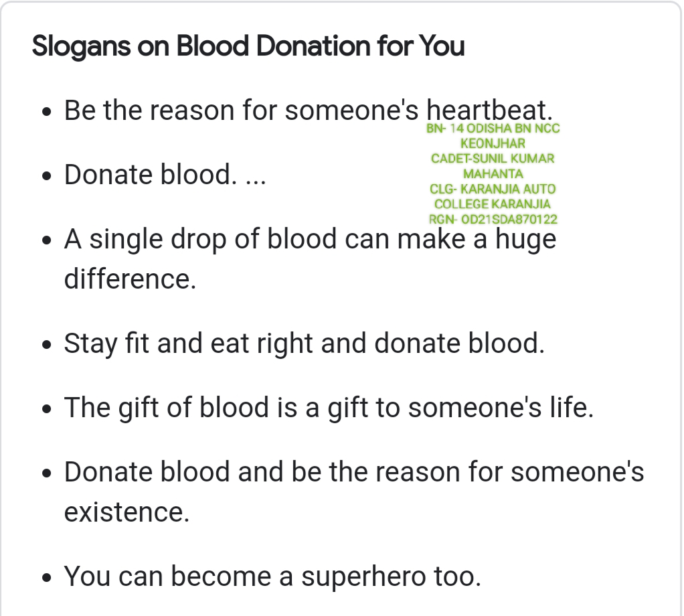Click the green 'CADET-SUNIL KUMAR' watermark line
The image size is (684, 616).
pos(493,159)
